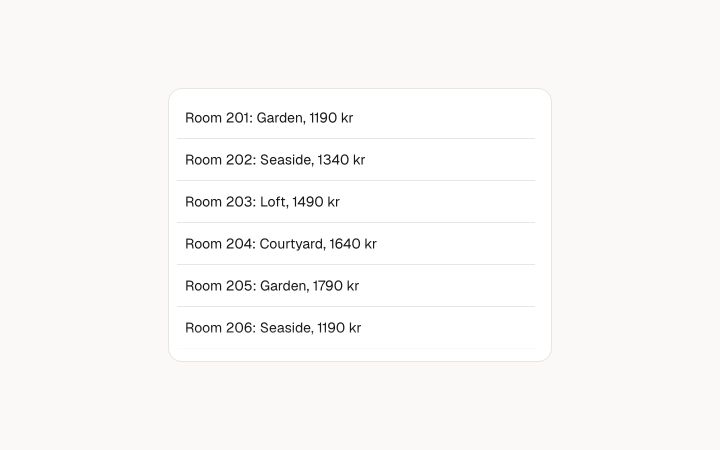Select the Room 202 Seaside list row
The height and width of the screenshot is (450, 720).
[356, 160]
